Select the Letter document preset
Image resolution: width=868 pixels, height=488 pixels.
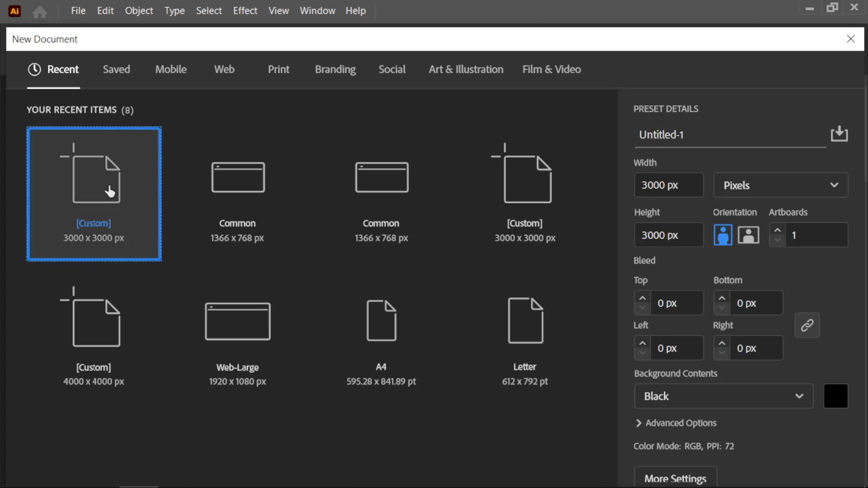525,338
